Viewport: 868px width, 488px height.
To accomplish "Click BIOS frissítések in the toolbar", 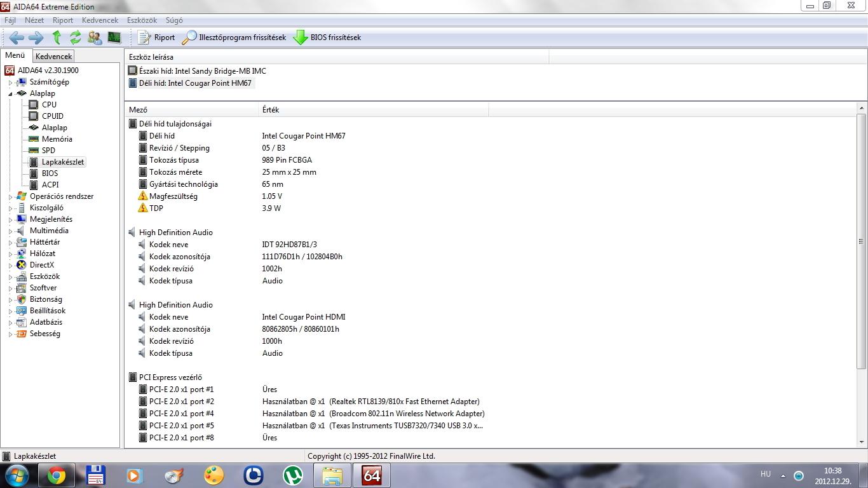I will point(327,37).
